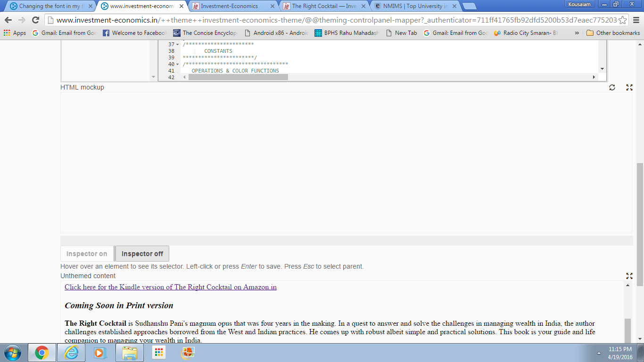Expand the overflow bookmarks chevron
644x362 pixels.
tap(577, 33)
